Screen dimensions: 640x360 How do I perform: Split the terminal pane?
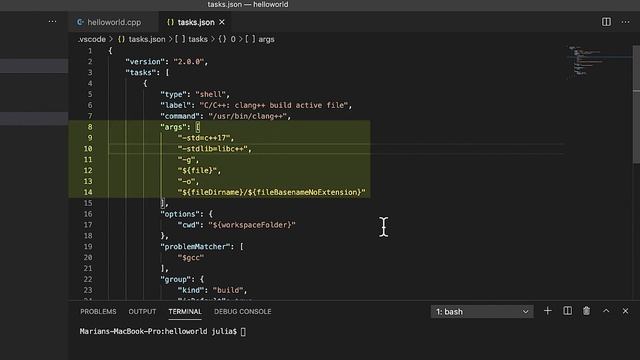(567, 311)
